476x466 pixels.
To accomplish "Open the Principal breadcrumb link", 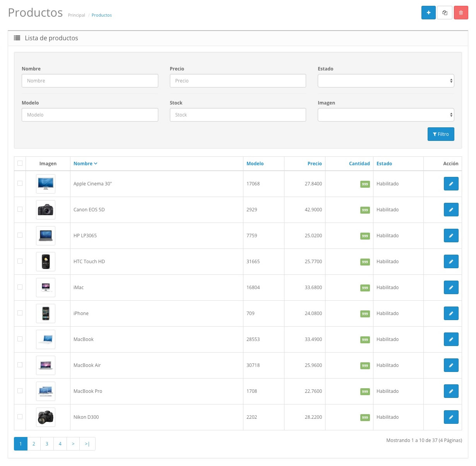I will pos(76,15).
